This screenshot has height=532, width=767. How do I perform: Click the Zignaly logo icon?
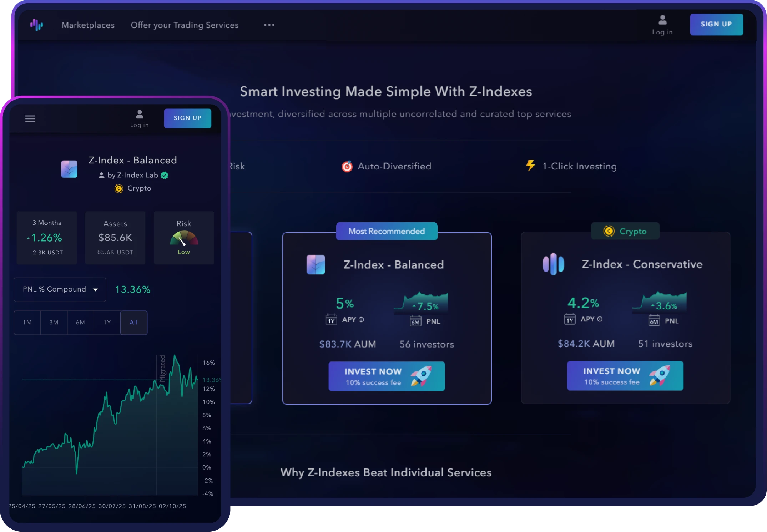click(36, 25)
